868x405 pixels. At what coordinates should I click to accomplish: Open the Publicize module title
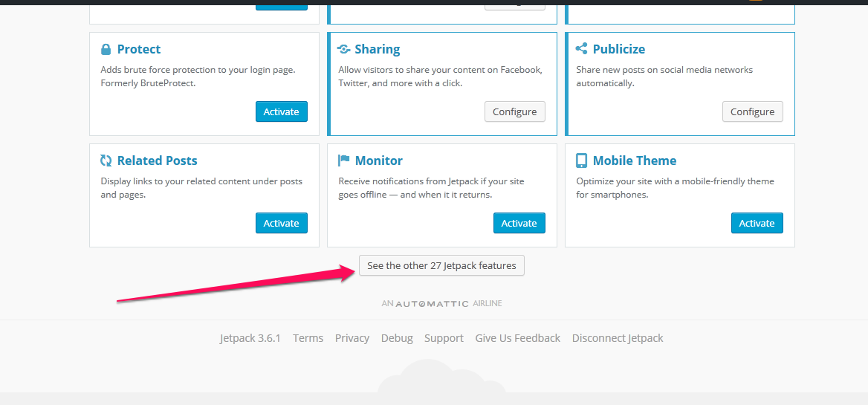coord(619,49)
